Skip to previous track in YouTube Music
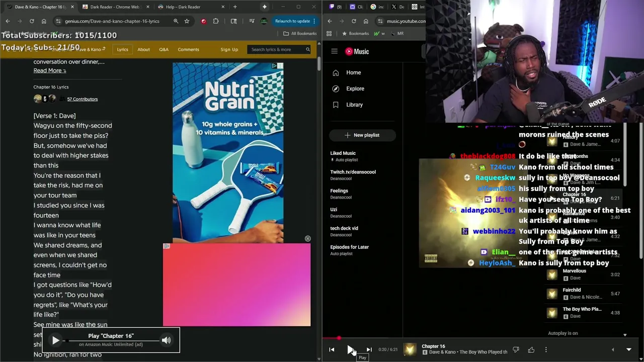644x362 pixels. pos(332,349)
